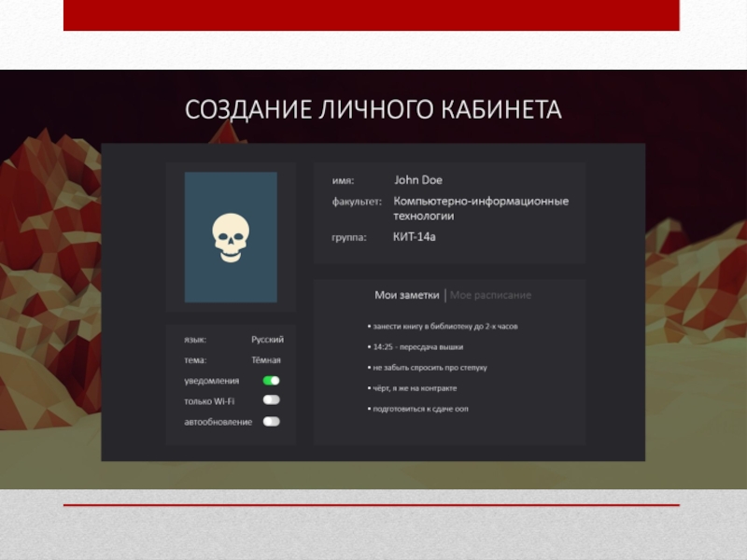Select the note about the library book
This screenshot has height=560, width=747.
pyautogui.click(x=442, y=328)
